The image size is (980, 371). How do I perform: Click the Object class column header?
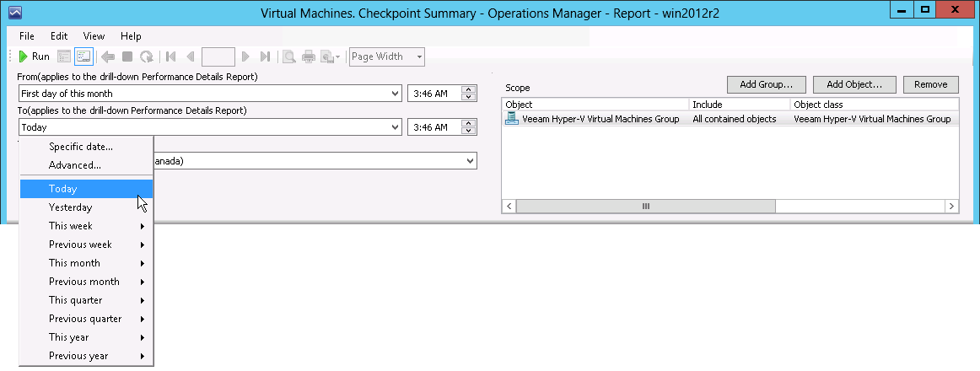tap(875, 105)
